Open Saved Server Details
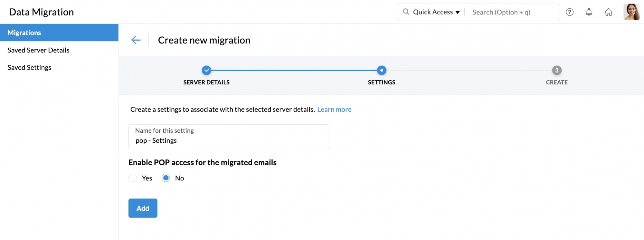The width and height of the screenshot is (644, 240). coord(38,50)
